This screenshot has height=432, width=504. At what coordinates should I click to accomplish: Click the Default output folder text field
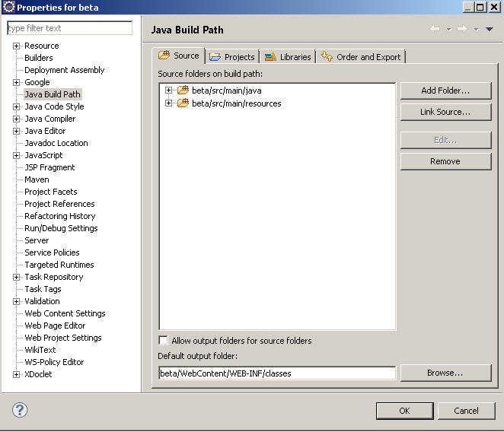tap(277, 373)
